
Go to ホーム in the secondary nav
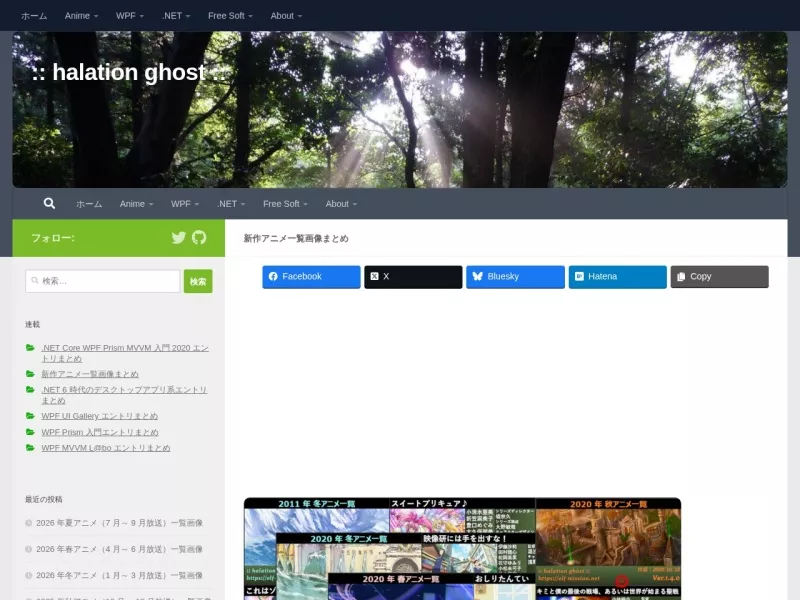tap(89, 204)
